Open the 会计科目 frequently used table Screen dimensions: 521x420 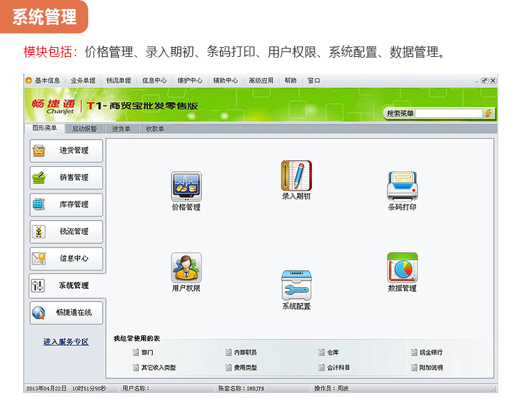[x=333, y=367]
